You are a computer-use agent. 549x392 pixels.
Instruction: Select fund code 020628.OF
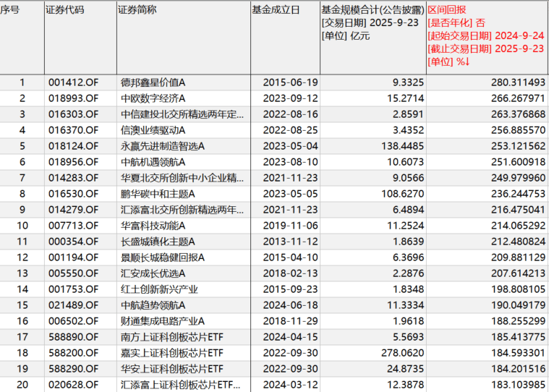click(72, 385)
